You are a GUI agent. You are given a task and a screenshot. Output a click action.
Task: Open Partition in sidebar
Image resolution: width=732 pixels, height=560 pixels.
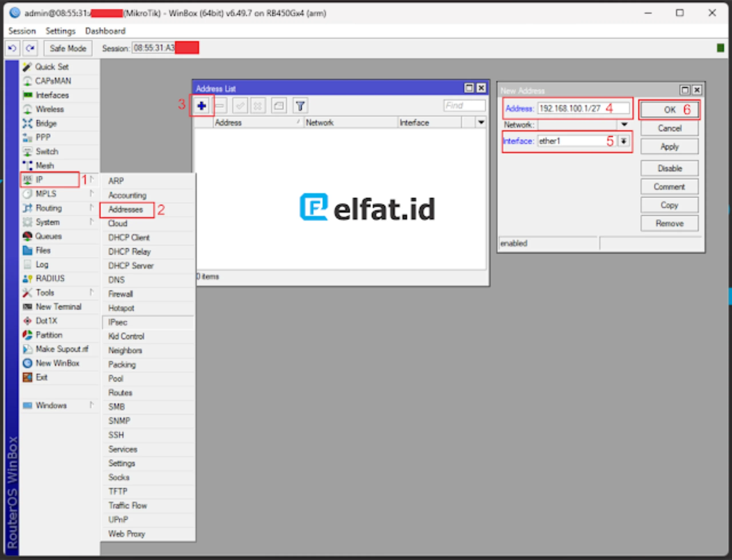coord(59,335)
